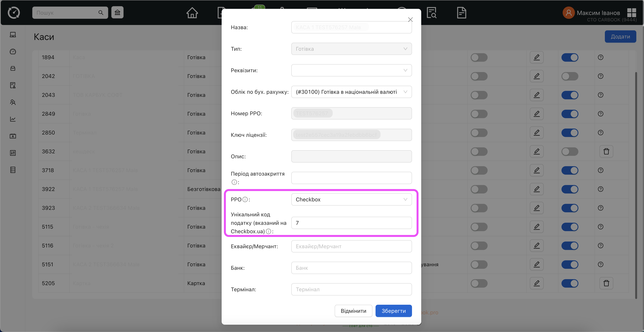
Task: Click the help question icon on row 2042
Action: click(600, 76)
